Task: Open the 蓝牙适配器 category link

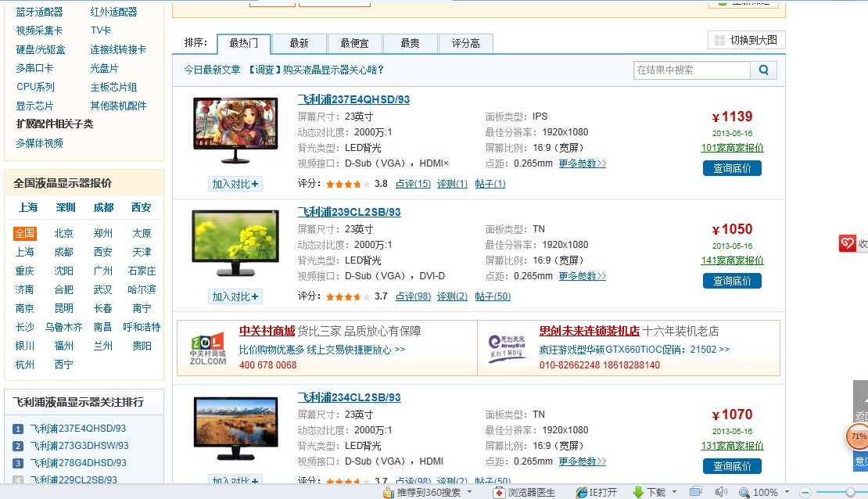Action: click(x=39, y=13)
